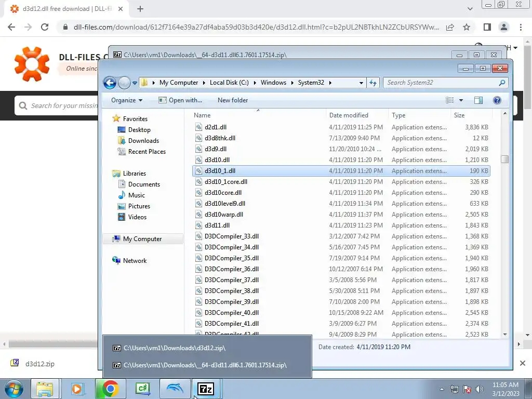This screenshot has width=532, height=399.
Task: Select d3d8thk.dll file
Action: click(x=341, y=138)
